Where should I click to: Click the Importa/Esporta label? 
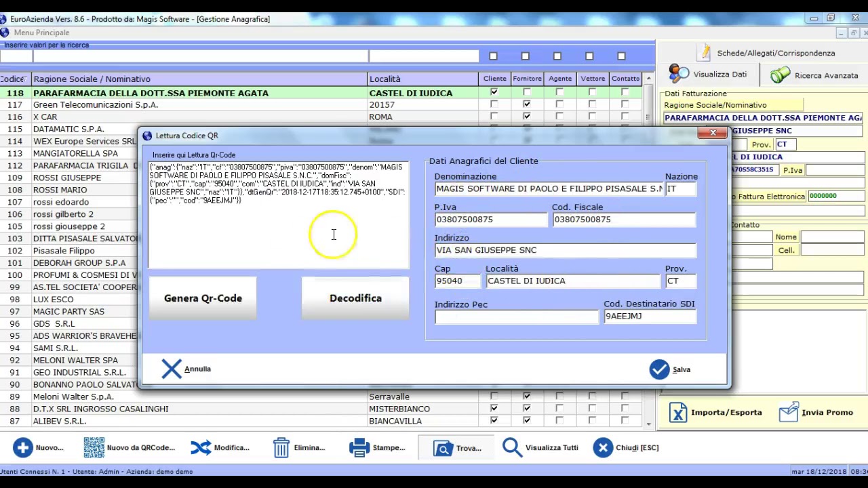coord(726,412)
